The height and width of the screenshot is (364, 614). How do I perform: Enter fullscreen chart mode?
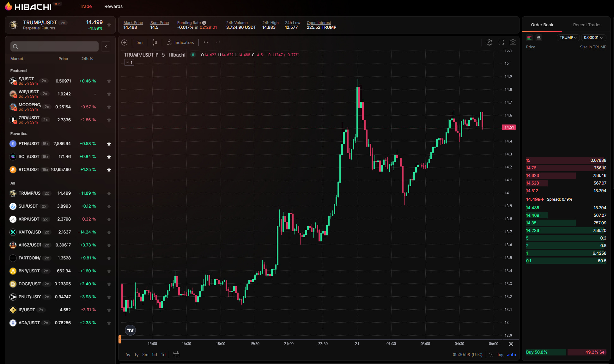501,42
